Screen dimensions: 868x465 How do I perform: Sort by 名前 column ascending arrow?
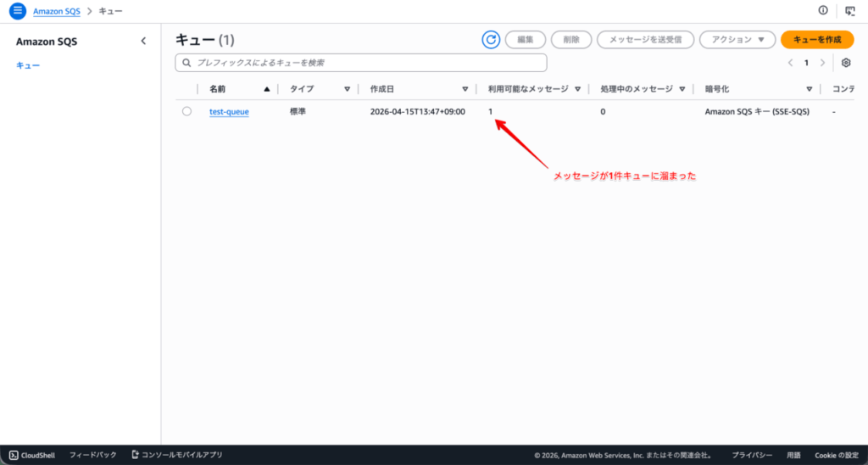tap(267, 89)
